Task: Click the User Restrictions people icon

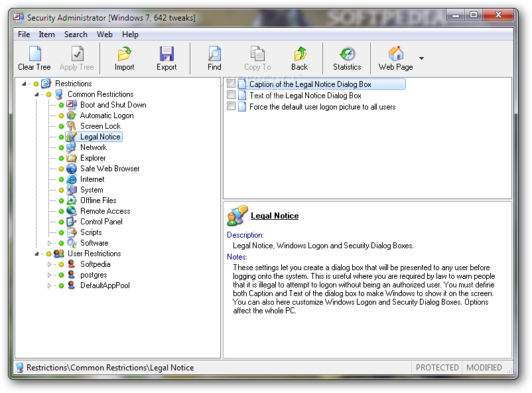Action: 59,254
